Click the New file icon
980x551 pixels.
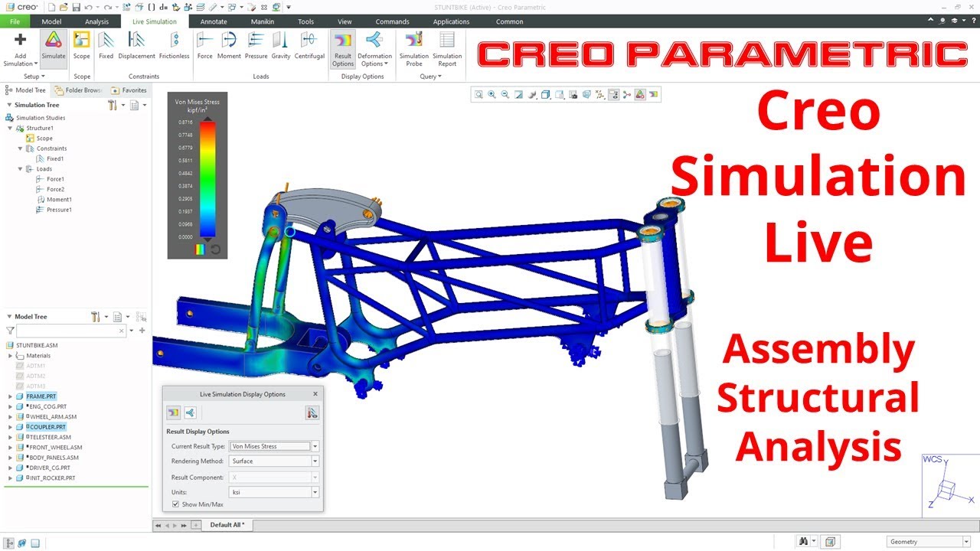point(51,7)
